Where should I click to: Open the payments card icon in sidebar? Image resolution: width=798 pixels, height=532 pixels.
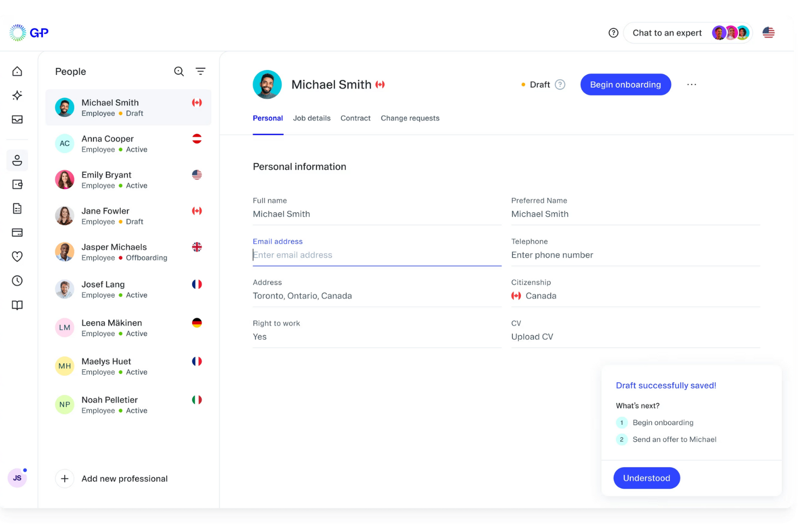(17, 232)
